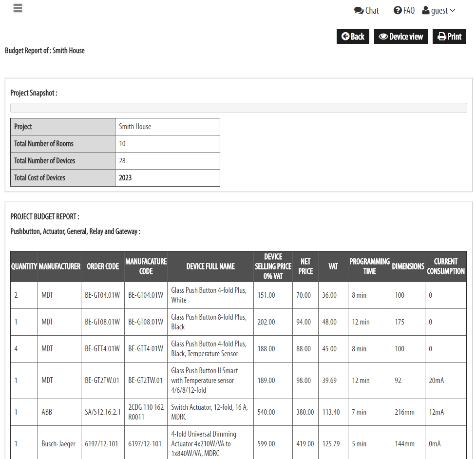
Task: Select order code BE-GT08.01W
Action: point(103,322)
